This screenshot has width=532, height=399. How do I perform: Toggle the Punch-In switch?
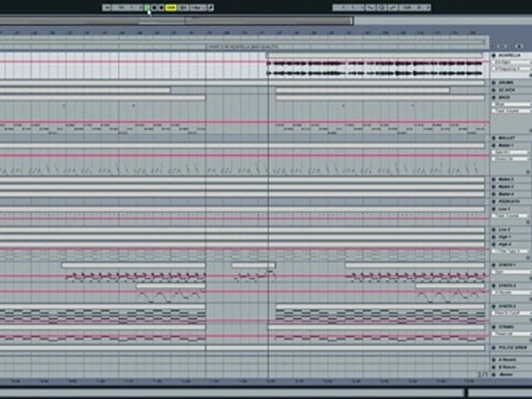coord(371,7)
